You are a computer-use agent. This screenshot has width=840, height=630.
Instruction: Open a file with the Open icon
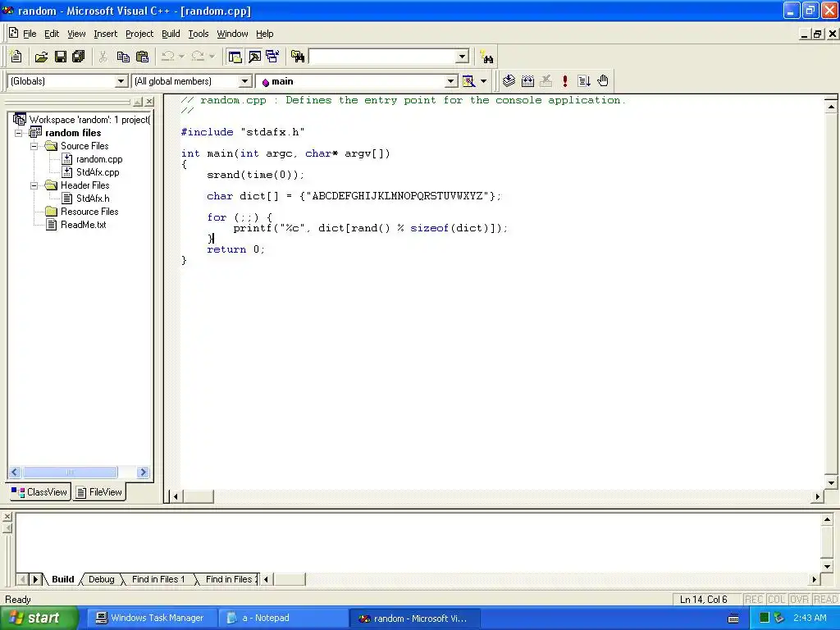point(41,57)
